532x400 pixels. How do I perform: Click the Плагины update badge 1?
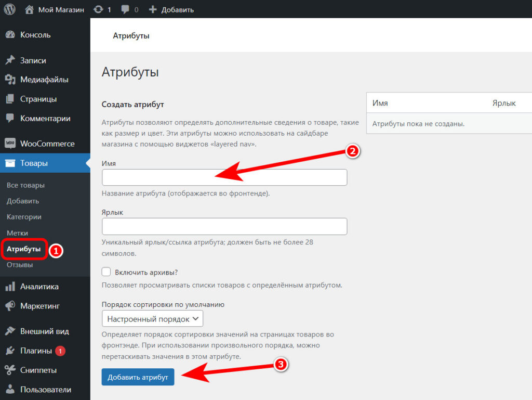point(60,351)
